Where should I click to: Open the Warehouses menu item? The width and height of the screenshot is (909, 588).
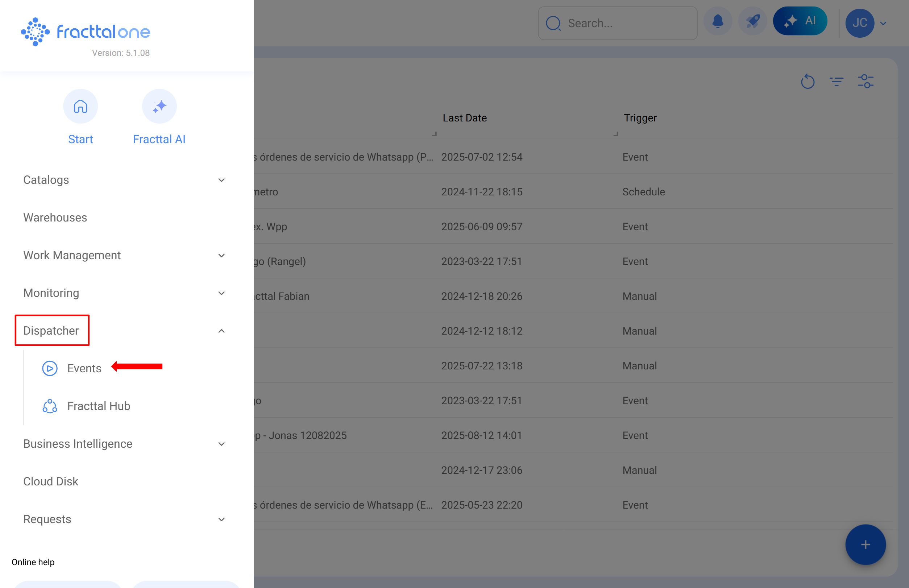(x=55, y=218)
